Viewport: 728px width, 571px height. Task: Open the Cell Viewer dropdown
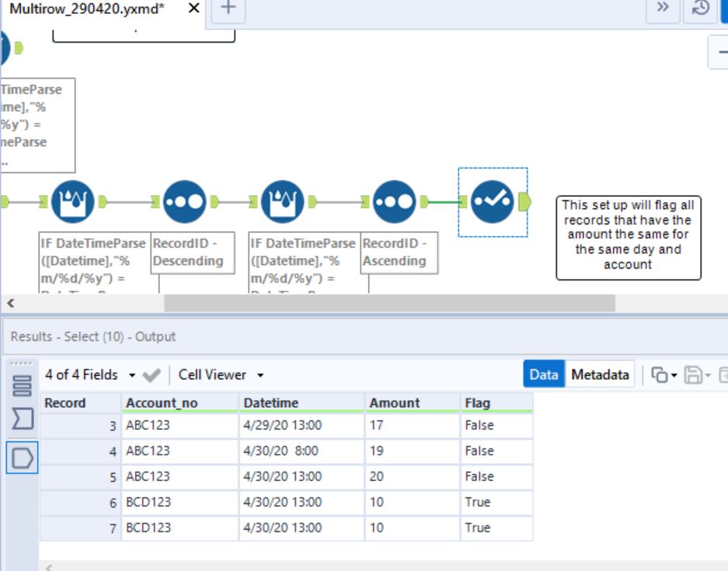coord(221,374)
